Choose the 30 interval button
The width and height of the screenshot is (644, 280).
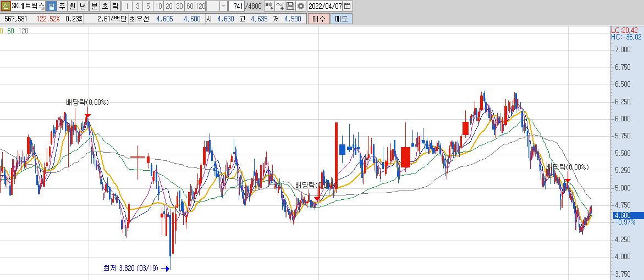coord(179,6)
